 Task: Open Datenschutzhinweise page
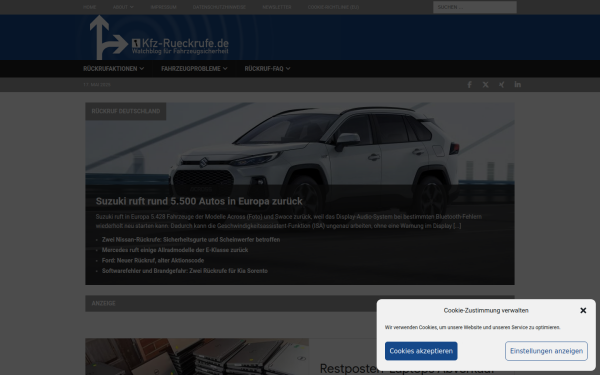(x=219, y=7)
